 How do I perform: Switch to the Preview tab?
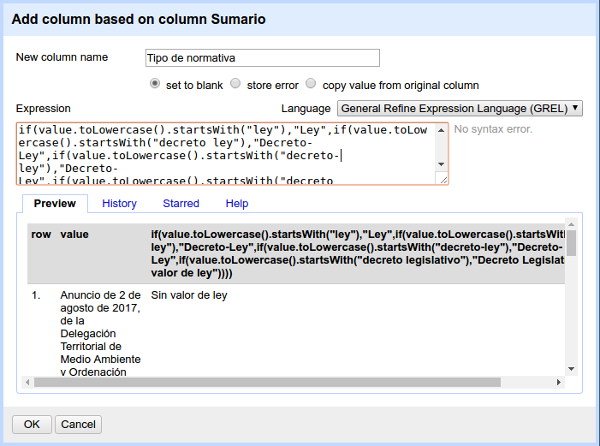(x=55, y=204)
